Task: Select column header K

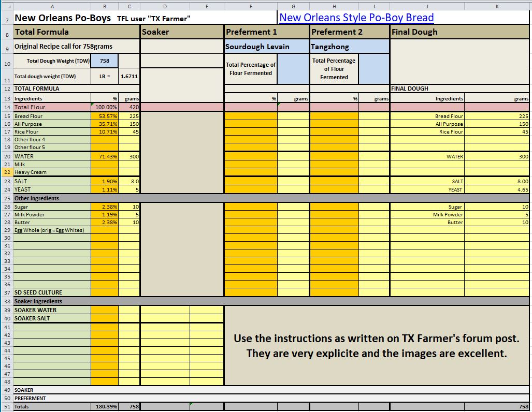Action: coord(497,6)
